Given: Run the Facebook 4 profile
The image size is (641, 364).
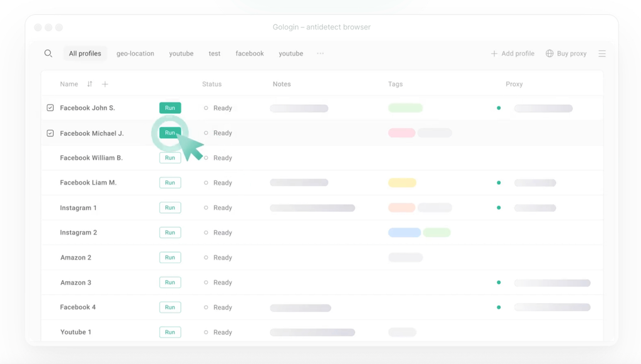Looking at the screenshot, I should click(170, 307).
